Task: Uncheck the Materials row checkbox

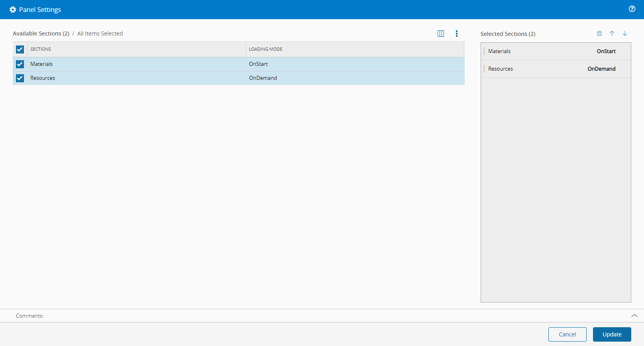Action: pos(20,64)
